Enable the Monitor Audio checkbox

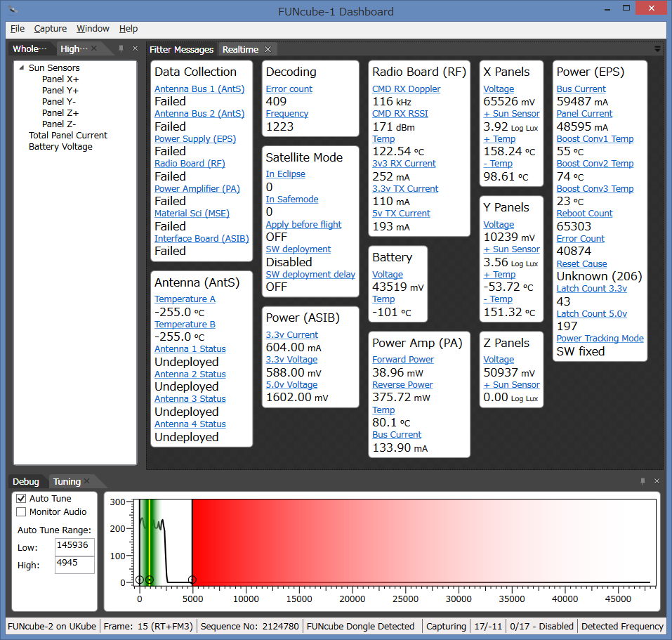coord(21,512)
